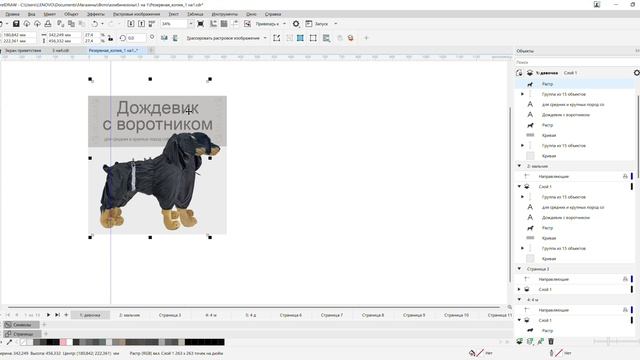640x360 pixels.
Task: Open the Справка menu
Action: click(x=273, y=14)
